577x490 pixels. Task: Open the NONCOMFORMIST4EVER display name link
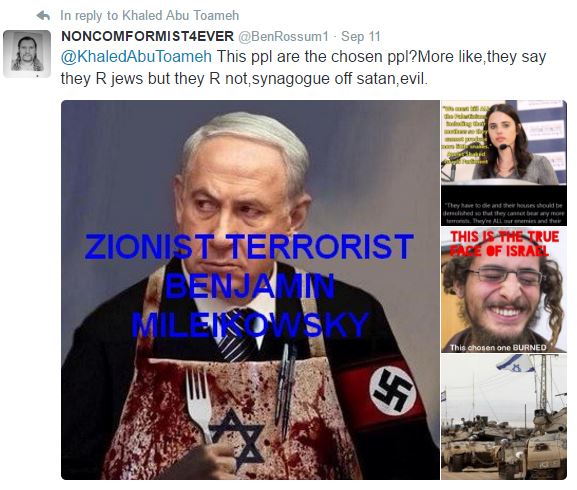click(x=147, y=36)
